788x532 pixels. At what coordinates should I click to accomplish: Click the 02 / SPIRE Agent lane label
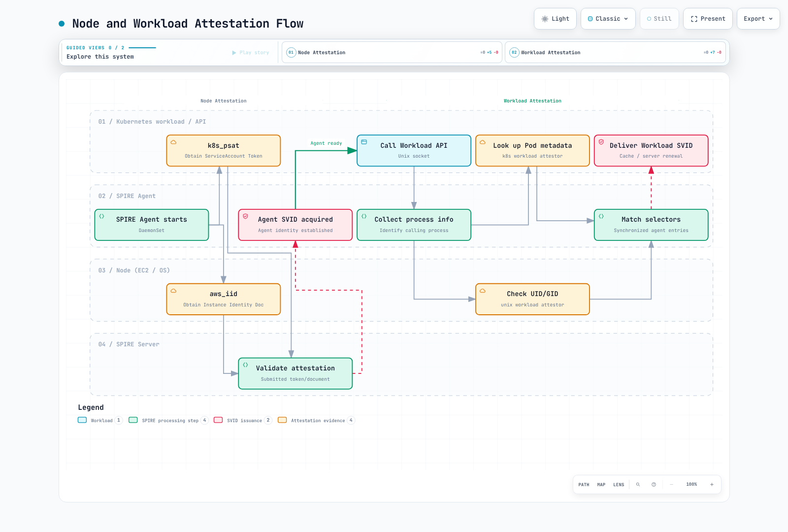[127, 196]
